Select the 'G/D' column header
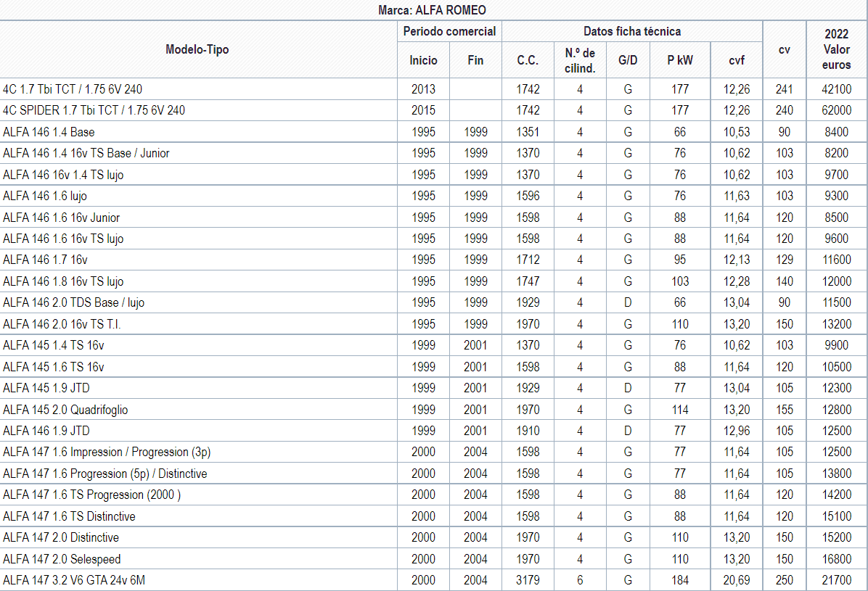 628,60
